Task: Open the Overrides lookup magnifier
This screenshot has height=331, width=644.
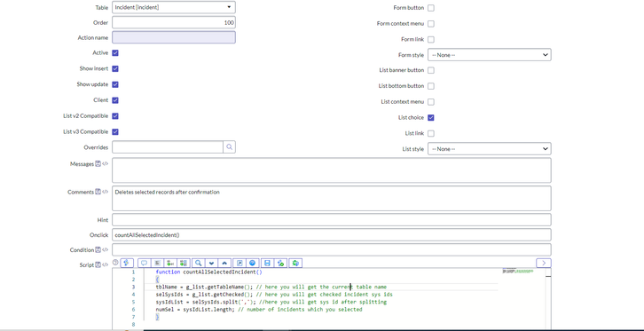Action: coord(229,147)
